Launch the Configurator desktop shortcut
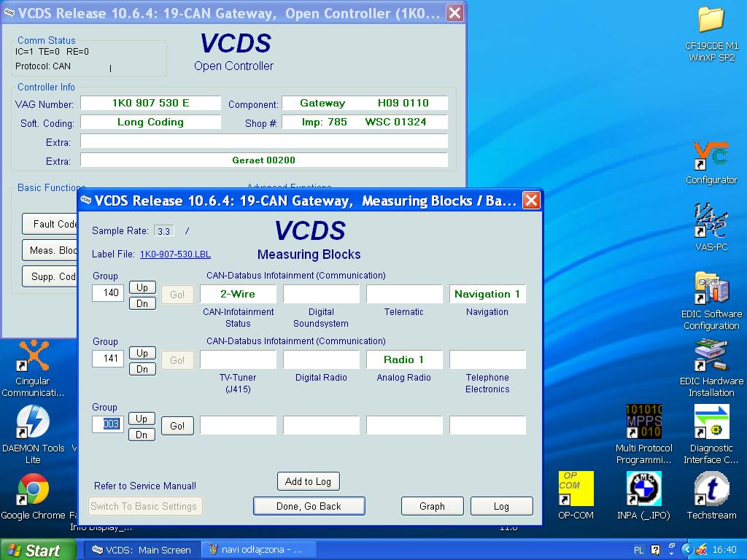 pos(711,163)
